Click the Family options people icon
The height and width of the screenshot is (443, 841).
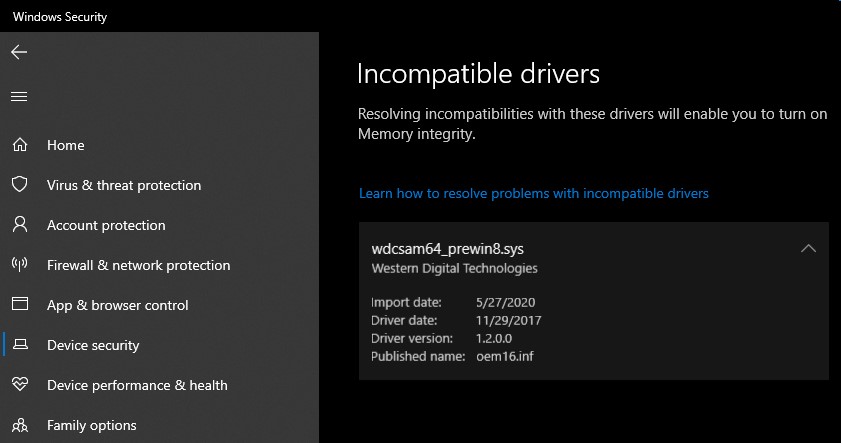19,425
